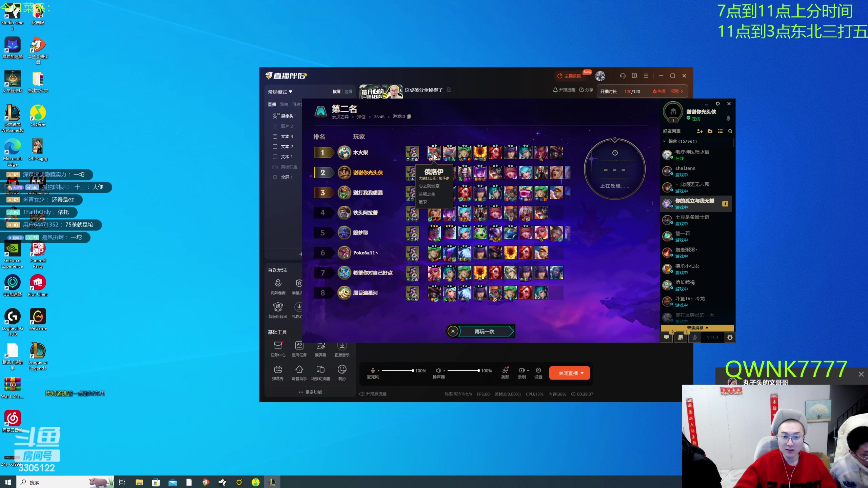Open the 装扮 dress-up tool
Viewport: 868px width, 488px height.
click(x=342, y=373)
